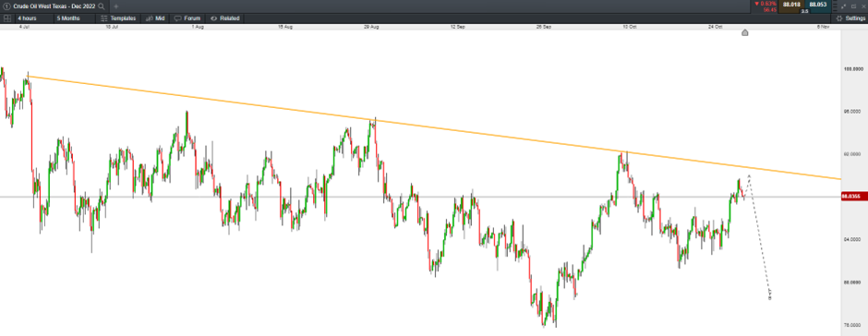Viewport: 868px width, 336px height.
Task: Show Related instruments
Action: [x=224, y=18]
